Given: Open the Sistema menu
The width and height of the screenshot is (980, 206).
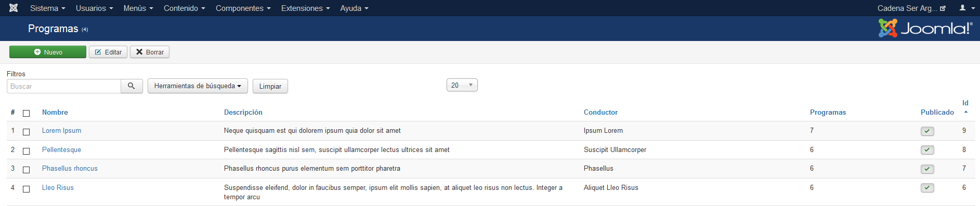Looking at the screenshot, I should [47, 8].
